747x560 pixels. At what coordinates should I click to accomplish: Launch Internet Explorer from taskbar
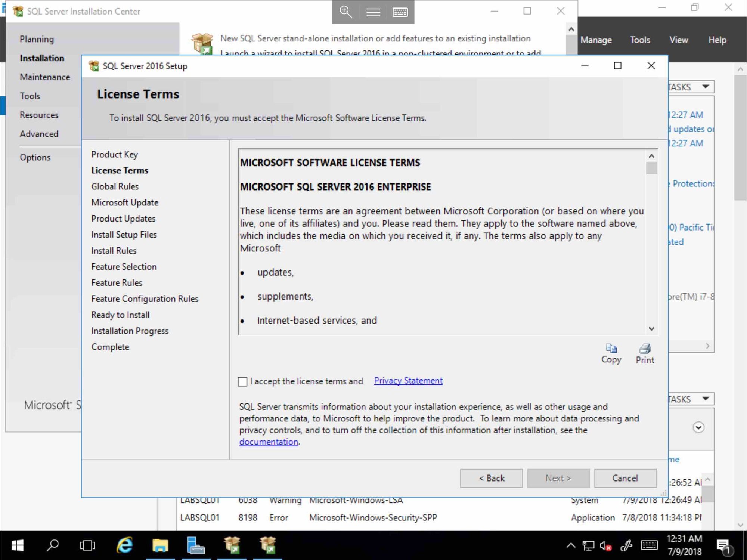click(124, 546)
